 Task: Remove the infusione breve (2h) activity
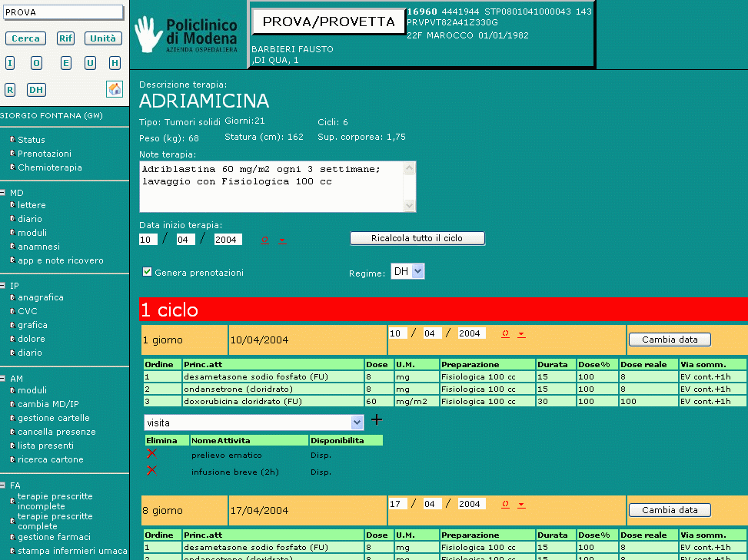point(151,470)
